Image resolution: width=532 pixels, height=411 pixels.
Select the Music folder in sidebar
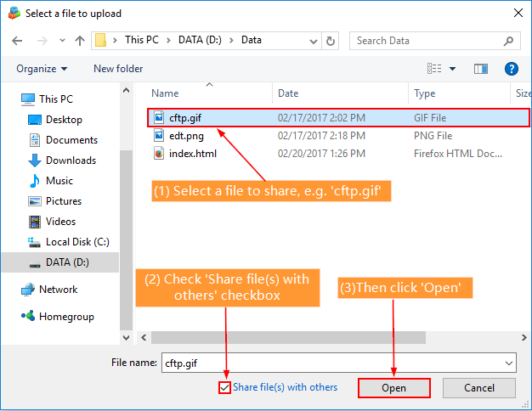click(x=59, y=181)
